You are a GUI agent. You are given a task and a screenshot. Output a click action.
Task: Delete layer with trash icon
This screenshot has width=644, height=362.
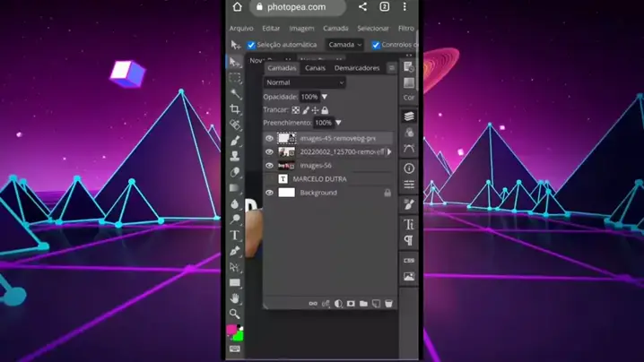click(388, 304)
